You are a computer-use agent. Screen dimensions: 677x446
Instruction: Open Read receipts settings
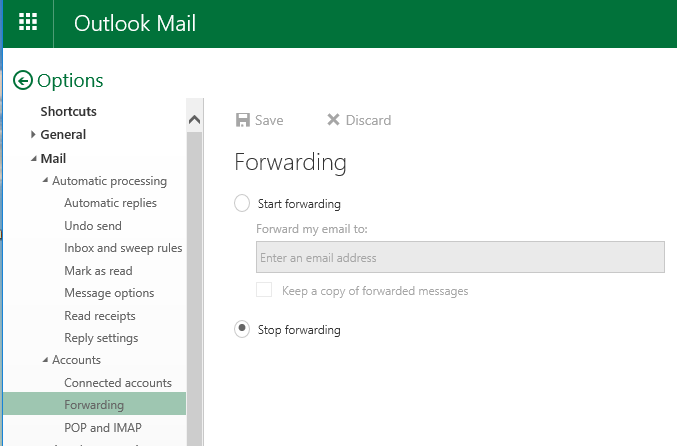coord(100,316)
